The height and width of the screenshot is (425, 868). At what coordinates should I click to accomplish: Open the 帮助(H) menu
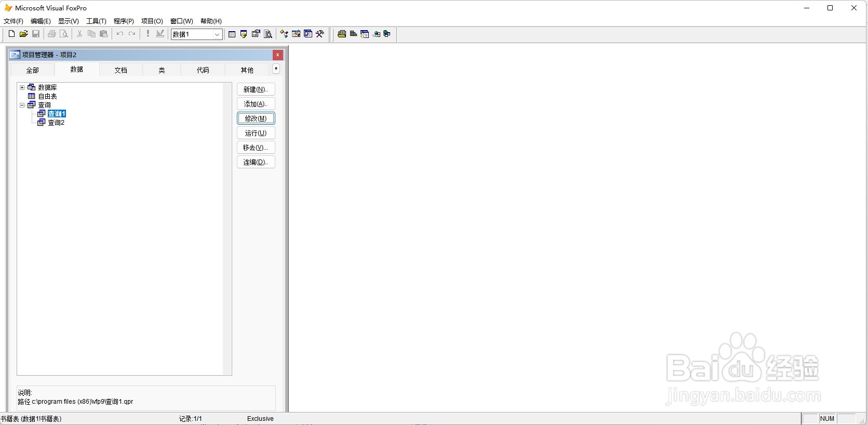[x=211, y=21]
